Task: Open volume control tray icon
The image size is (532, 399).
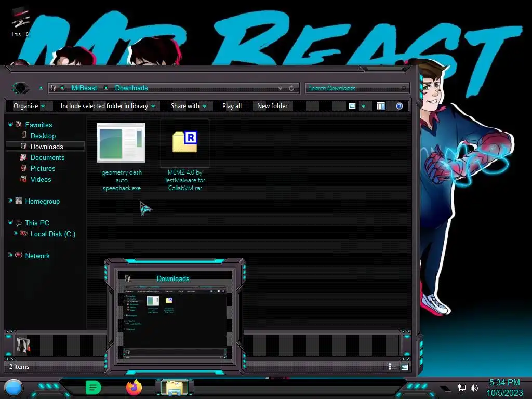Action: coord(474,388)
